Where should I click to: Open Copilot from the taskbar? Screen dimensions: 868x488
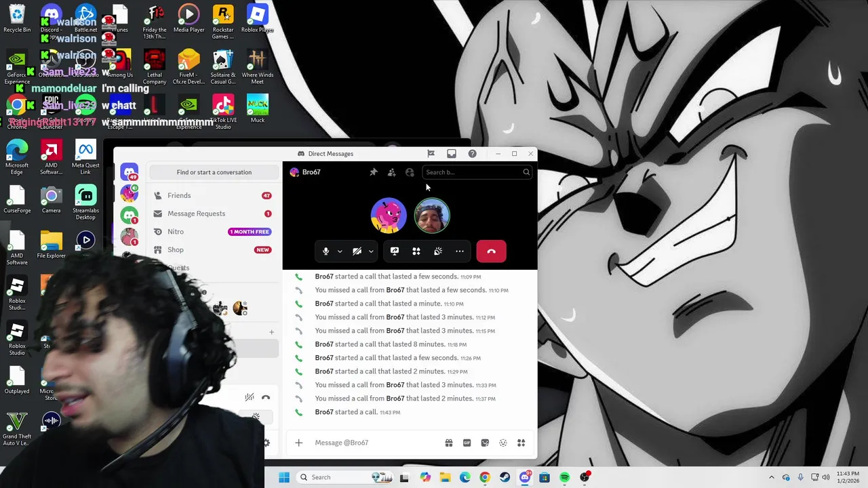click(425, 477)
